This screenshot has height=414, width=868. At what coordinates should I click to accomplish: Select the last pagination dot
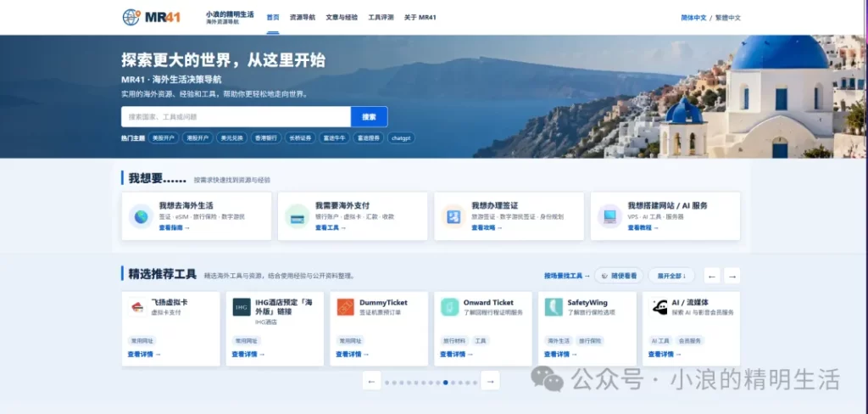pyautogui.click(x=475, y=383)
